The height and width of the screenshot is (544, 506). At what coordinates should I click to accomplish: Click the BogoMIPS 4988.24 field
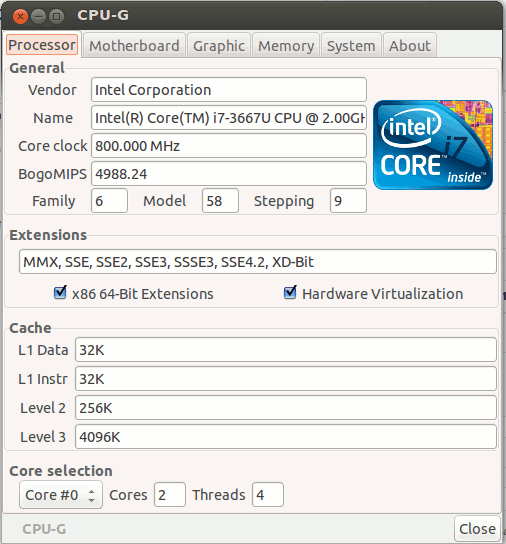229,173
